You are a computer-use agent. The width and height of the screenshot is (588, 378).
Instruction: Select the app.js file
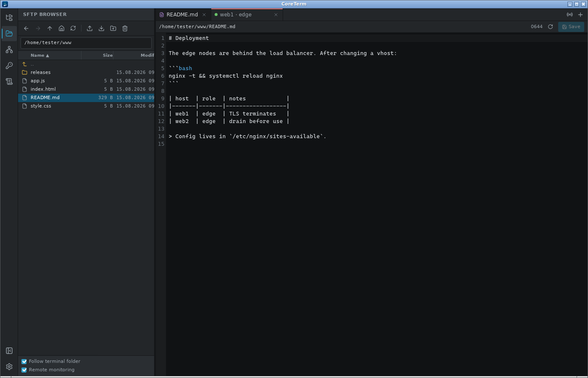pyautogui.click(x=86, y=81)
